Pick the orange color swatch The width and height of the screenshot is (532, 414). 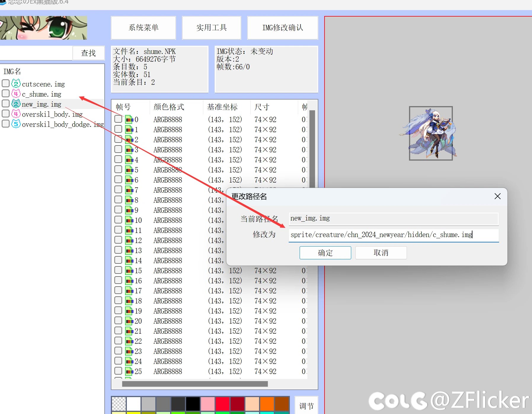point(267,404)
